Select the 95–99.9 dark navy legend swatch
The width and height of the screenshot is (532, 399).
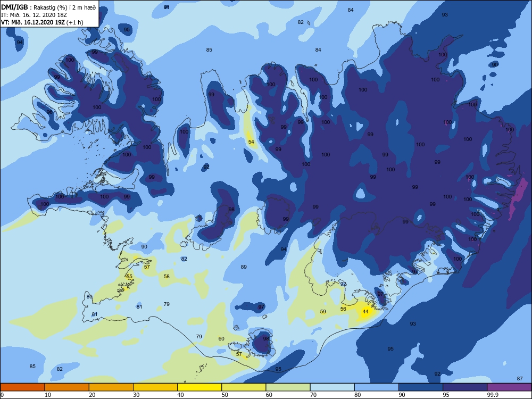(465, 387)
